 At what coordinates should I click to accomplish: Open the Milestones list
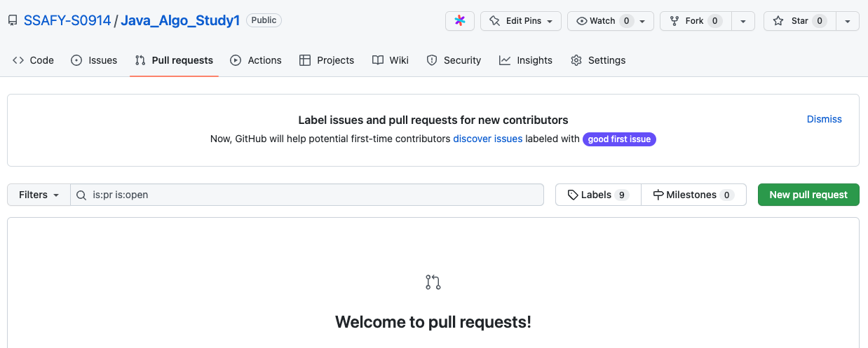[x=693, y=195]
